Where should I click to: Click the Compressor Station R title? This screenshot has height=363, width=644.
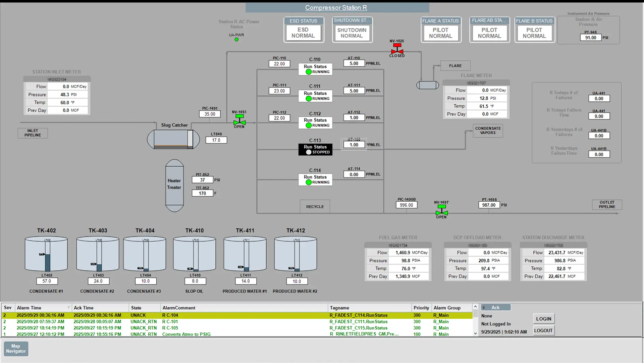point(336,8)
